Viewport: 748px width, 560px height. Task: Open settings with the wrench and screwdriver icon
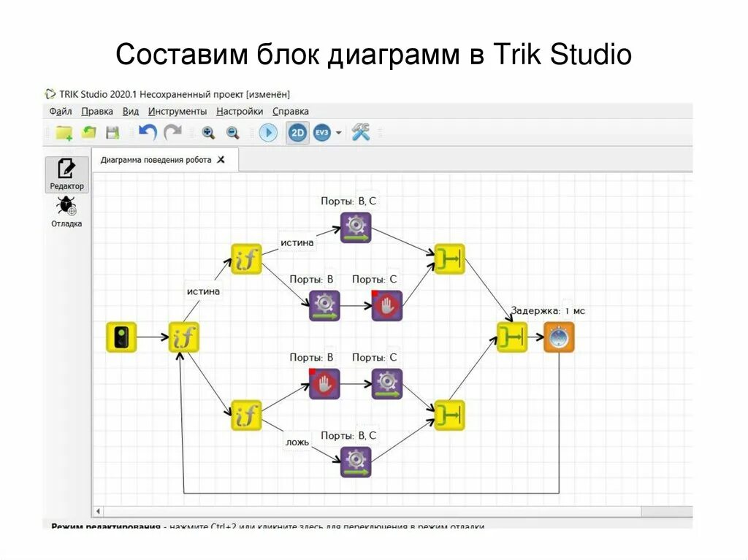point(361,132)
